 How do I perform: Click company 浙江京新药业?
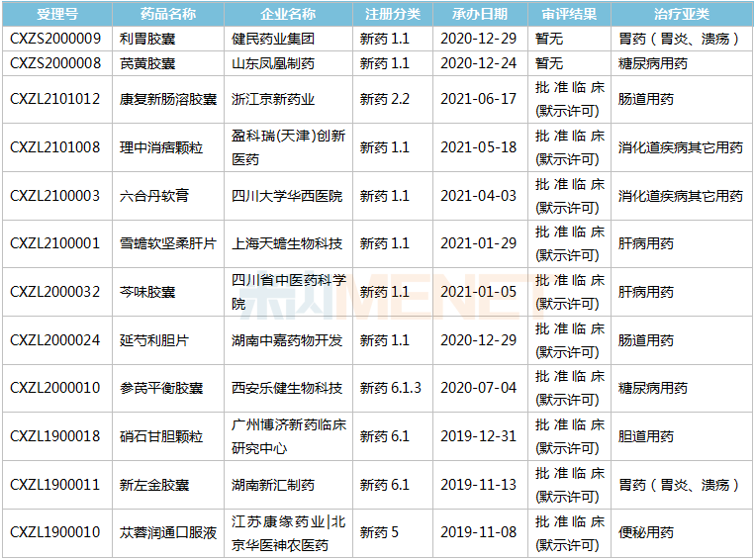[273, 99]
